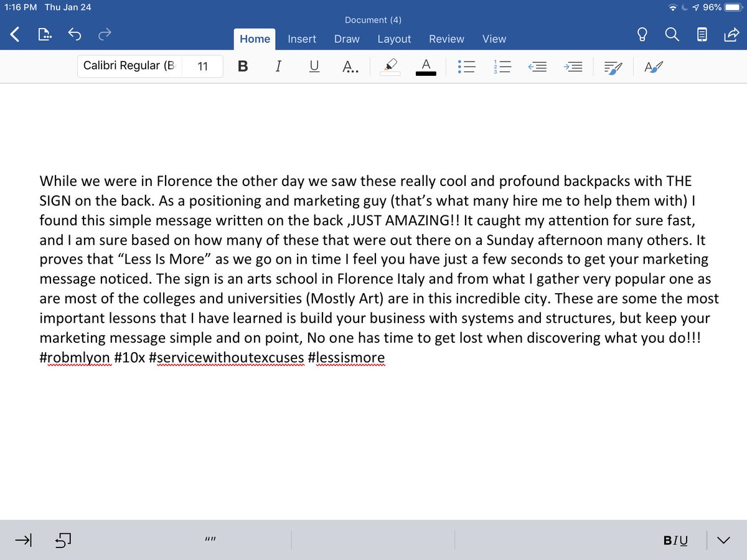This screenshot has height=560, width=747.
Task: Tap the keyboard bar BIU formatting button
Action: (x=676, y=541)
